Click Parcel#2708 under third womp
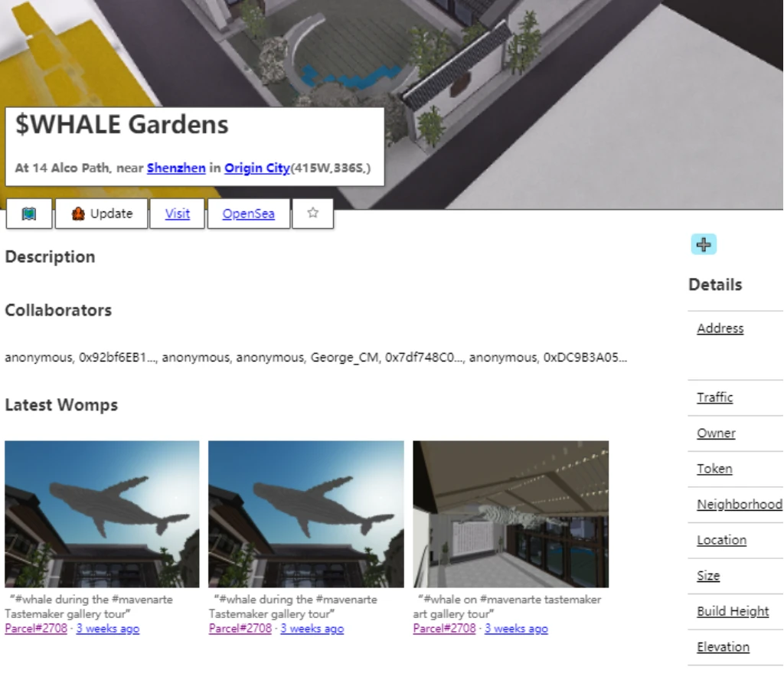 click(444, 629)
